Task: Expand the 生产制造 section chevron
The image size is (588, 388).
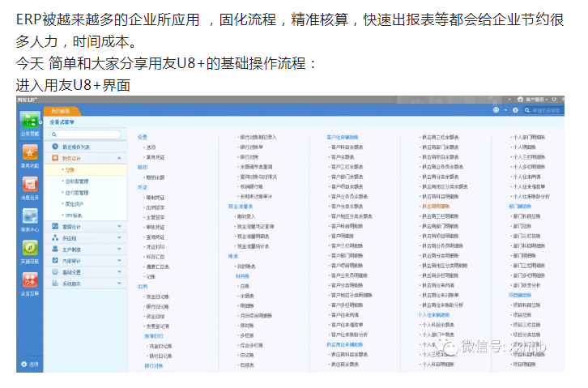Action: tap(119, 249)
